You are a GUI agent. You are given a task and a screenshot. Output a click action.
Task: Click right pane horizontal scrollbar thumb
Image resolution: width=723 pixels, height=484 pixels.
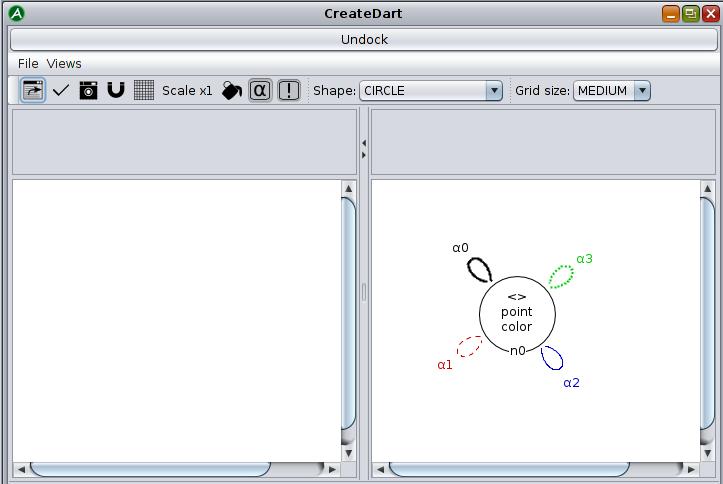[510, 470]
